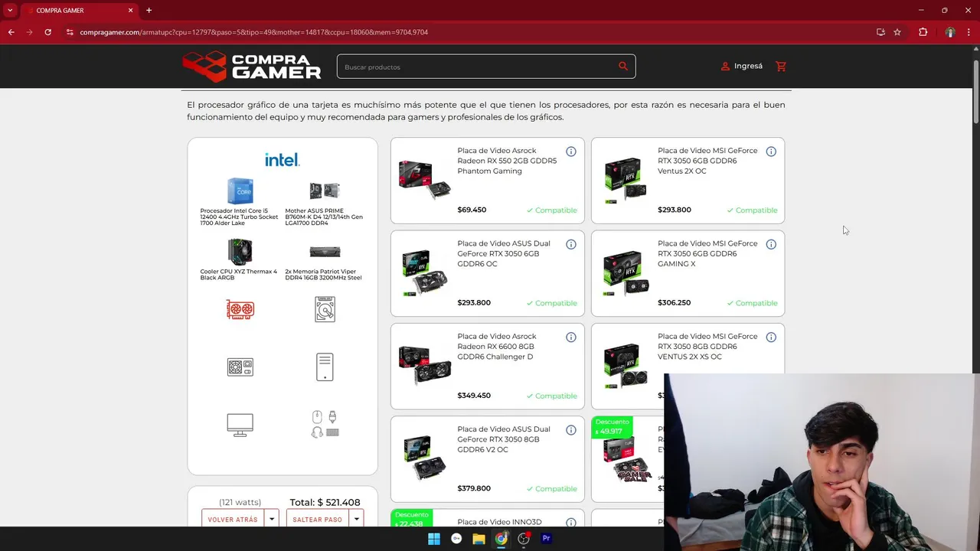Open the Chrome profile avatar
The image size is (980, 551).
point(950,32)
